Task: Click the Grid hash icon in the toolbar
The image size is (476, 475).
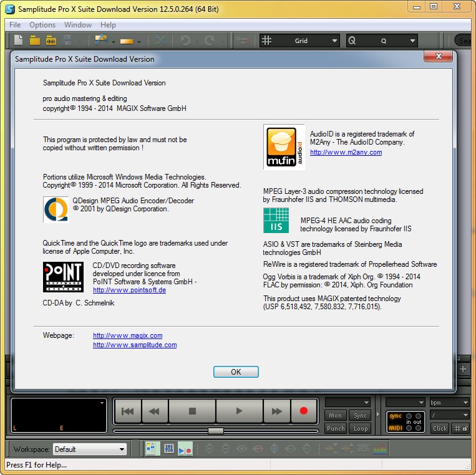Action: pyautogui.click(x=266, y=41)
